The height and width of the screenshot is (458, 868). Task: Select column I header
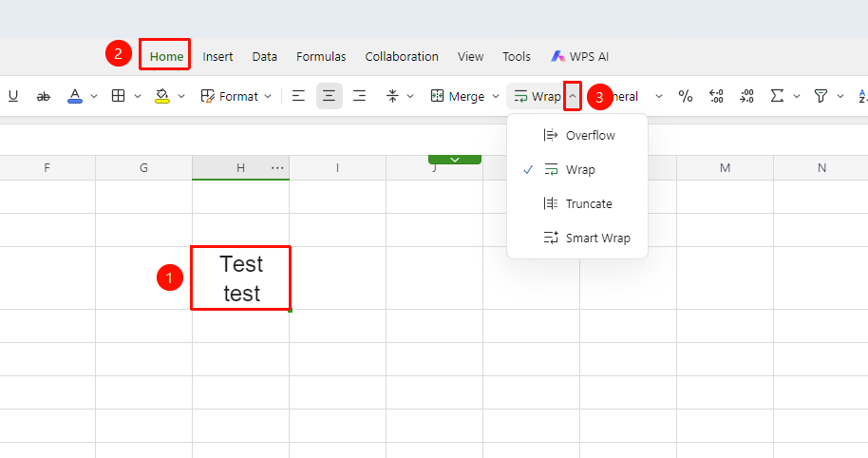click(x=338, y=168)
